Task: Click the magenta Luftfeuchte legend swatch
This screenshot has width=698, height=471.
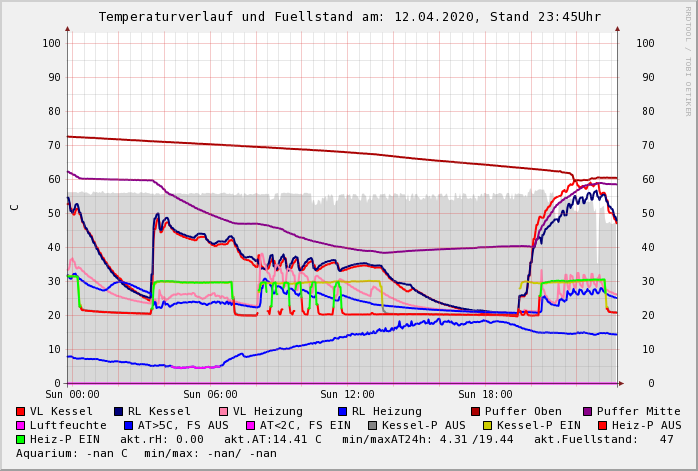Action: tap(21, 426)
